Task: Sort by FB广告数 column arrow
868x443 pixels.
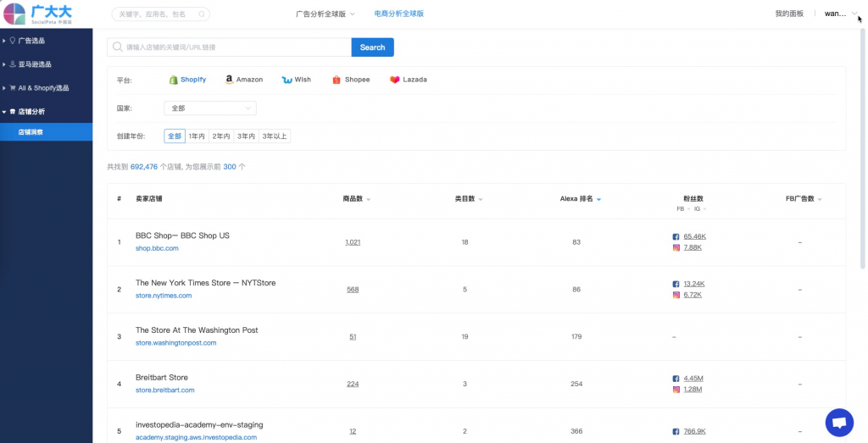Action: pos(820,200)
